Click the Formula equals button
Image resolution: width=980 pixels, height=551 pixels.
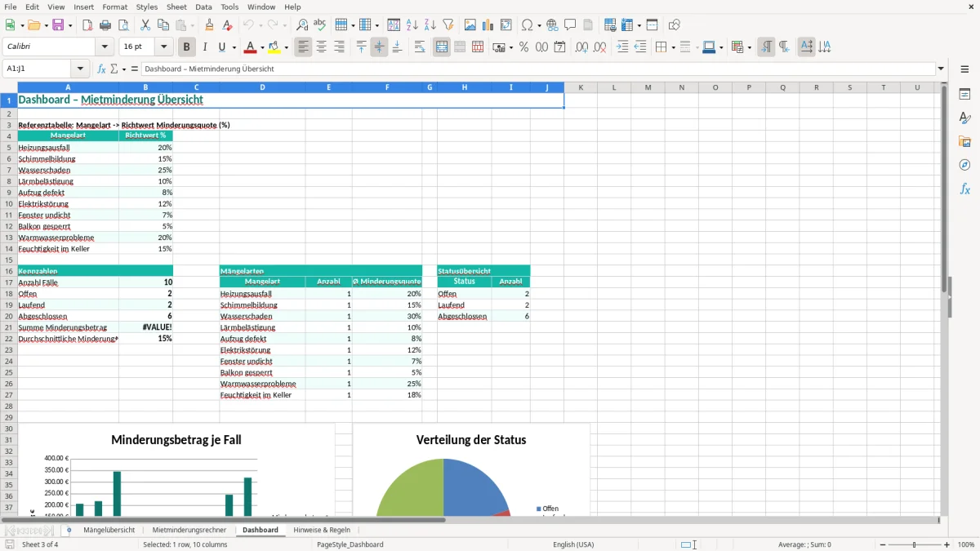[x=135, y=69]
